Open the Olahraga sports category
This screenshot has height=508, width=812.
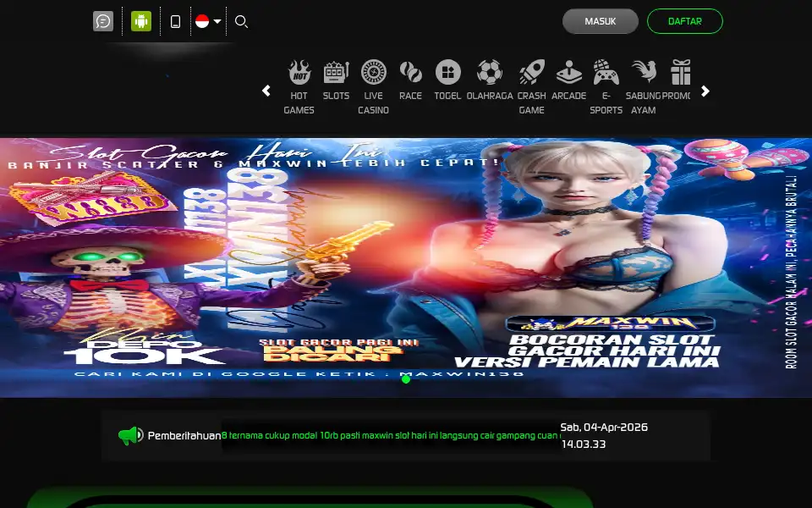tap(490, 80)
